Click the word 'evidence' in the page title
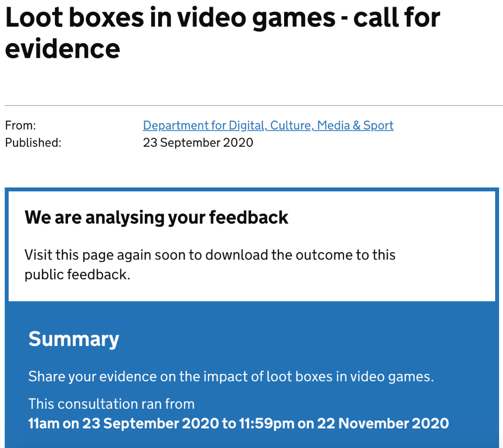 pyautogui.click(x=62, y=48)
